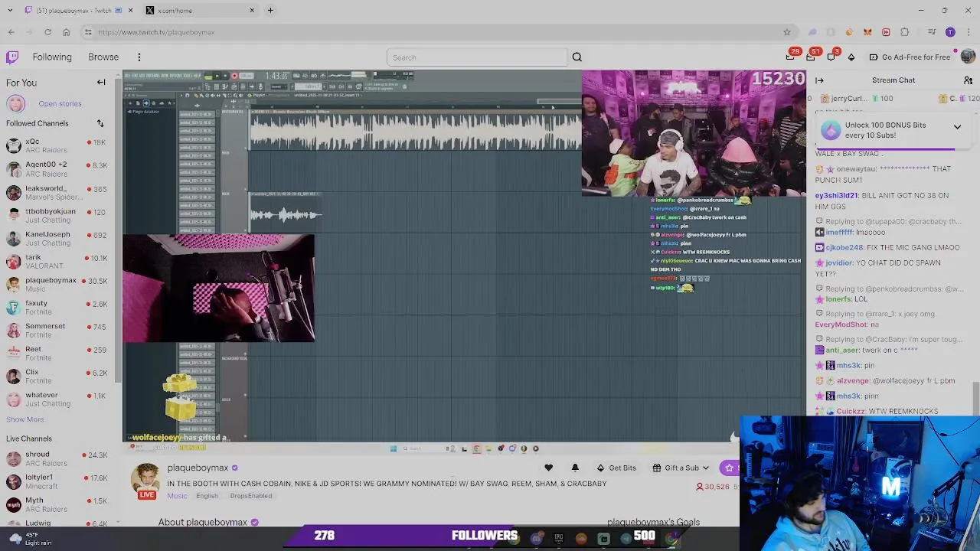The height and width of the screenshot is (551, 980).
Task: Open the three-dot more menu beside Browse
Action: [139, 57]
